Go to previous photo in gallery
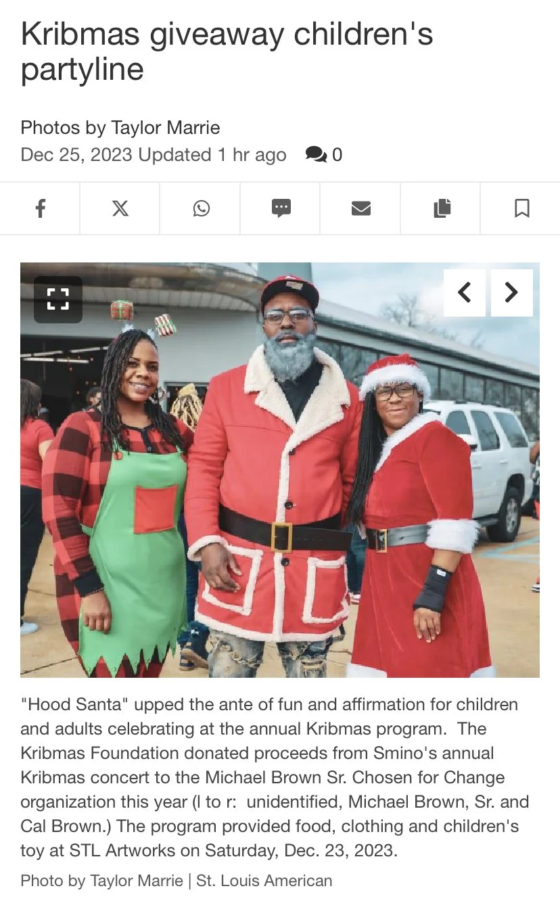The width and height of the screenshot is (560, 924). point(464,292)
